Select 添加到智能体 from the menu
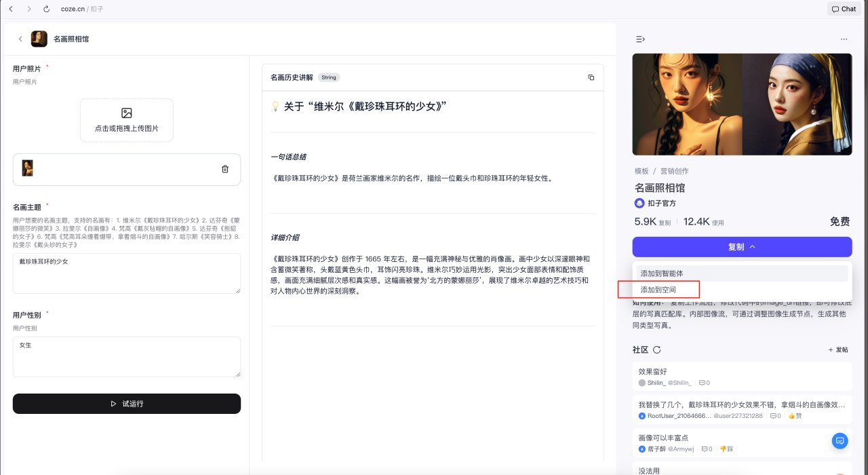The height and width of the screenshot is (475, 868). 742,273
